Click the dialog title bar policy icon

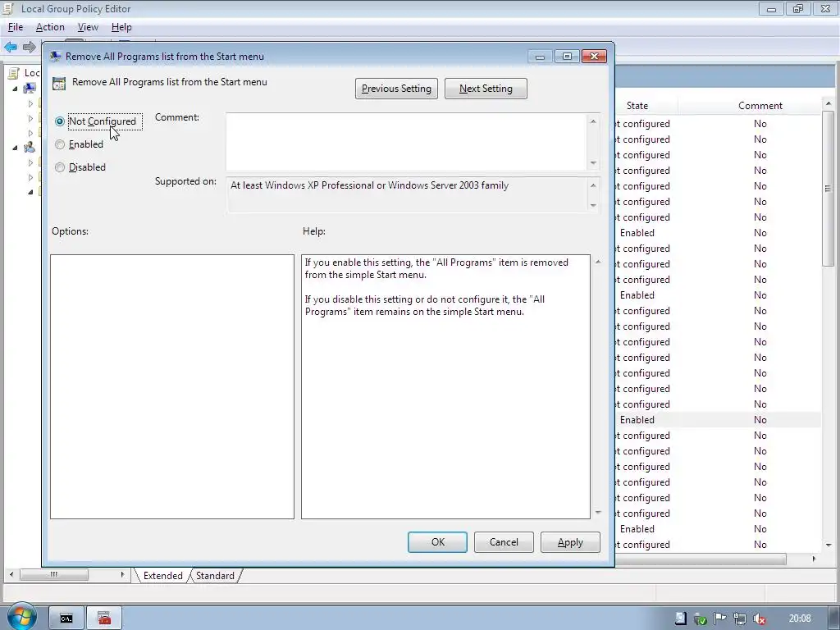[x=55, y=57]
